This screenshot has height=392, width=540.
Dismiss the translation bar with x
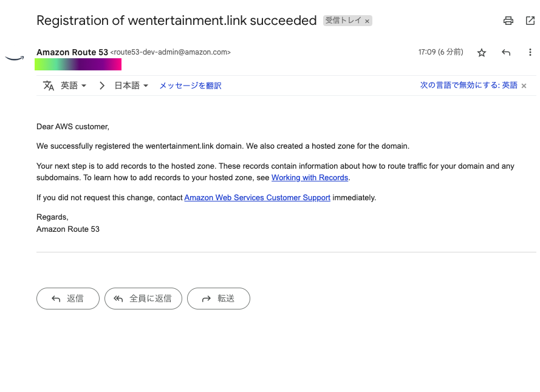point(524,86)
